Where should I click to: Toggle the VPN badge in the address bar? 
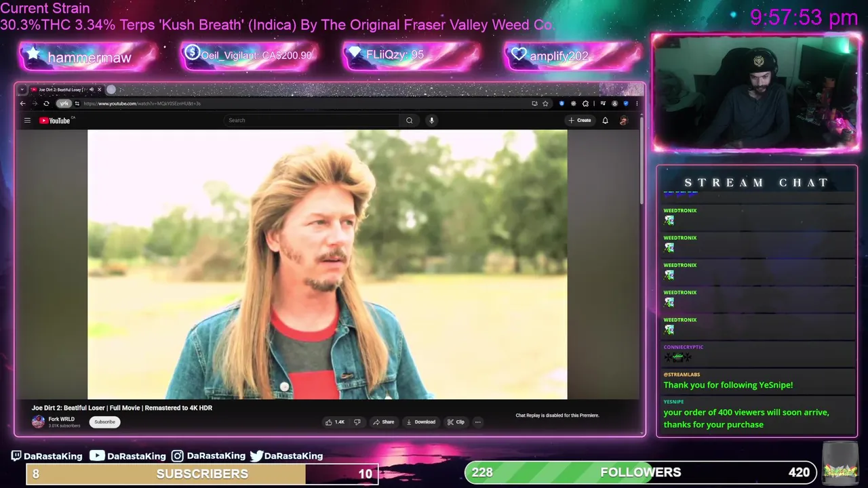click(64, 104)
